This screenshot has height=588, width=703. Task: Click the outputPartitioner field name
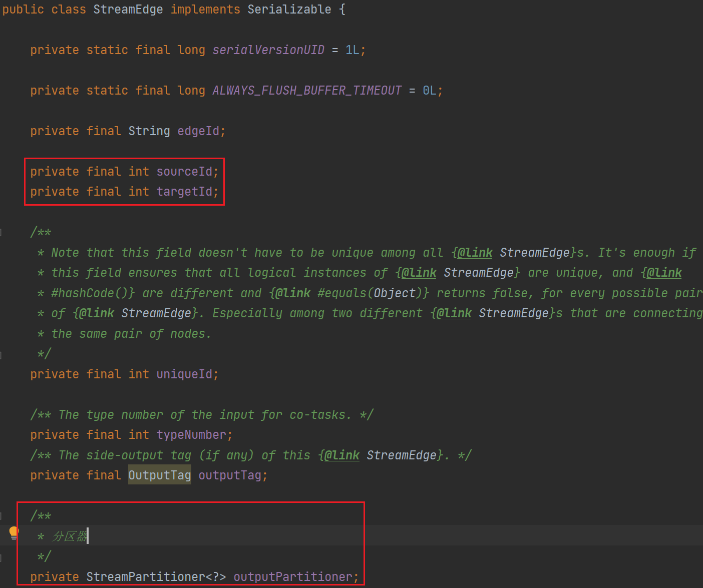tap(293, 577)
